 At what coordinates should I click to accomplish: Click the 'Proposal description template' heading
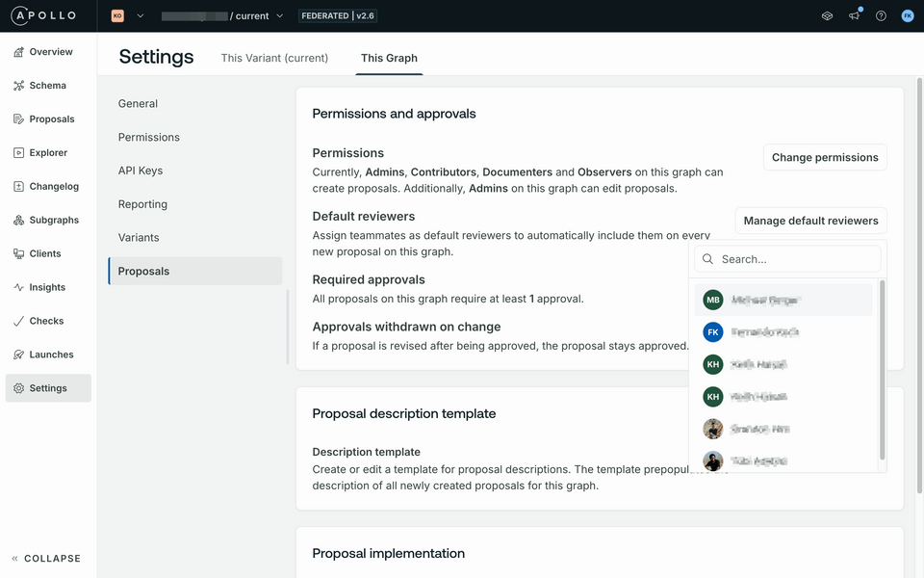click(x=404, y=414)
